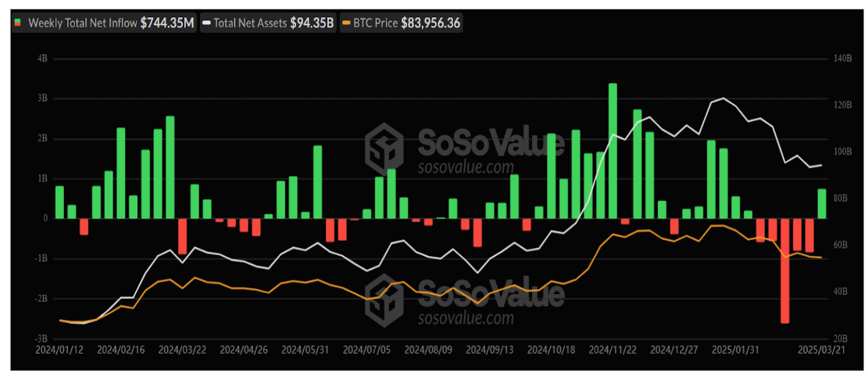Click the lower SoSoValue cube logo watermark
Screen dimensions: 868x377
[x=385, y=297]
